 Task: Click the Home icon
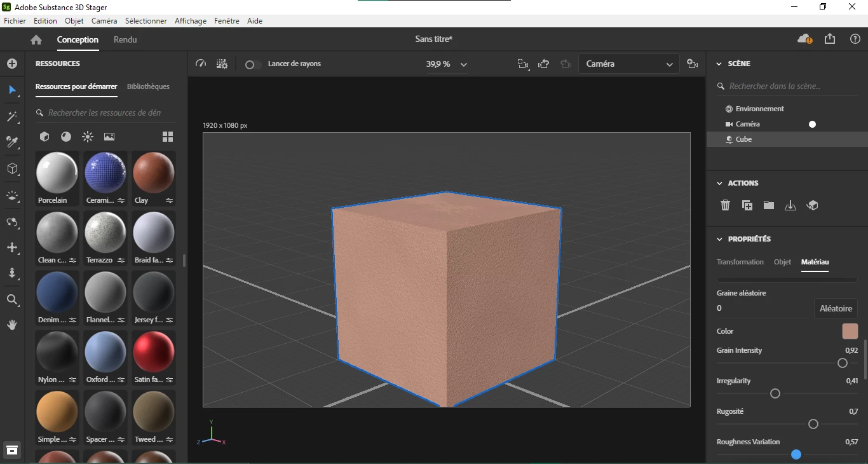tap(36, 39)
